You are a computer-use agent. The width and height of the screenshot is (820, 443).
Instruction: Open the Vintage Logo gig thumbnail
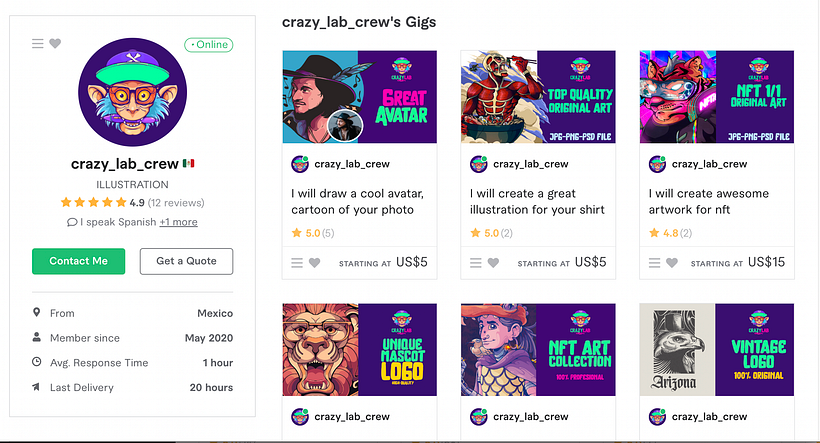[717, 349]
